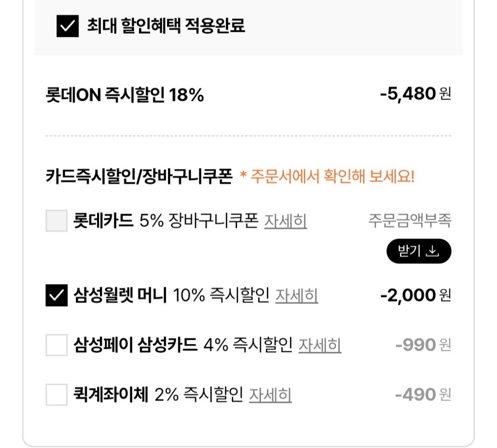This screenshot has width=497, height=448.
Task: Open 자세히 details for 퀵계좌이체
Action: tap(271, 396)
